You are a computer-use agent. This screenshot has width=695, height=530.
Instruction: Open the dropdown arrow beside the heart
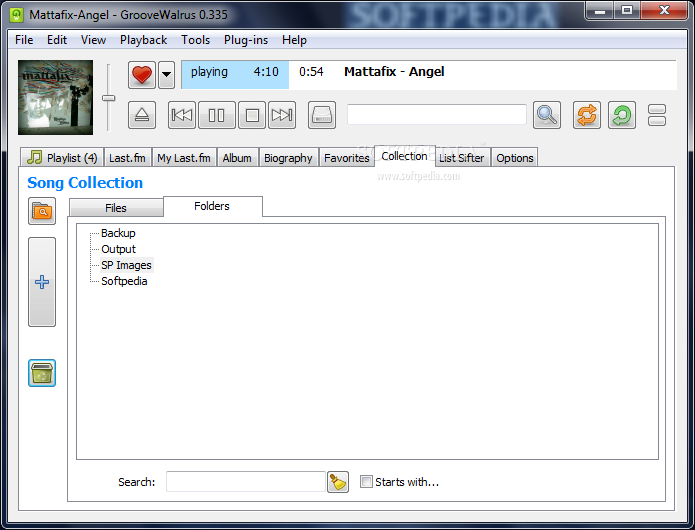coord(166,75)
